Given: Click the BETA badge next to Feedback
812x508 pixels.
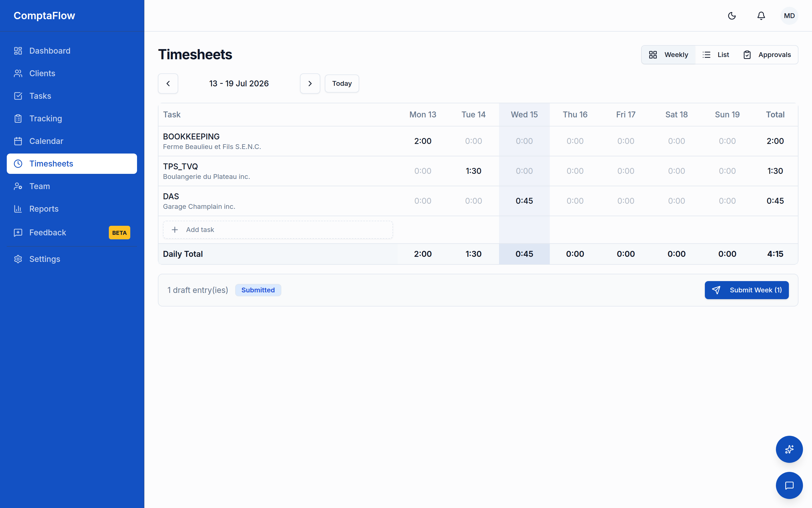Looking at the screenshot, I should click(x=120, y=233).
